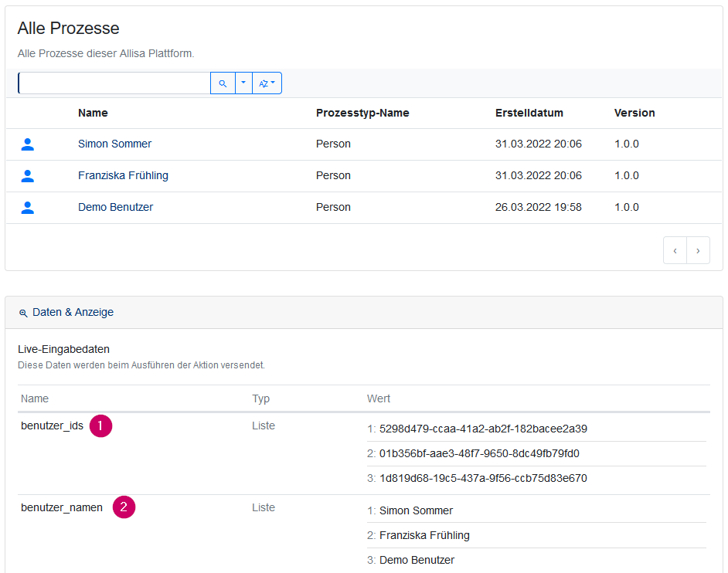Image resolution: width=728 pixels, height=573 pixels.
Task: Select the benutzer_namen variable name
Action: pos(62,507)
